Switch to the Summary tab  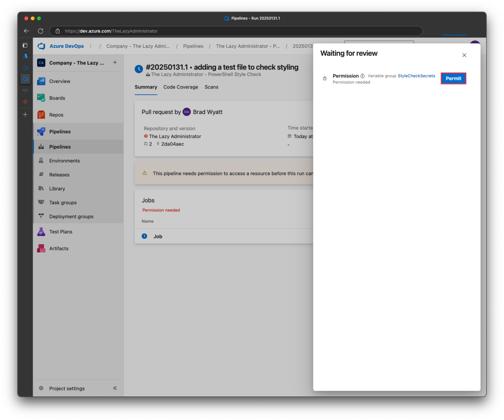[x=146, y=87]
